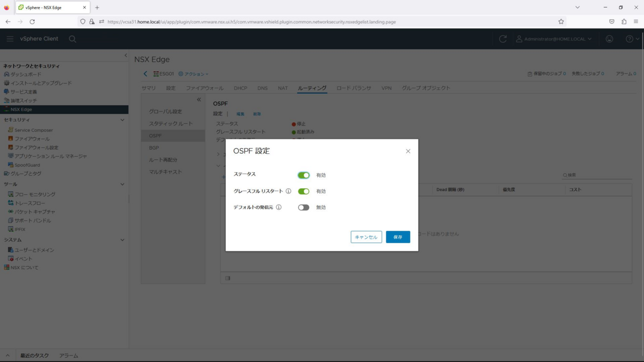Go back with the arrow beside ESG01
Image resolution: width=644 pixels, height=362 pixels.
pos(145,74)
